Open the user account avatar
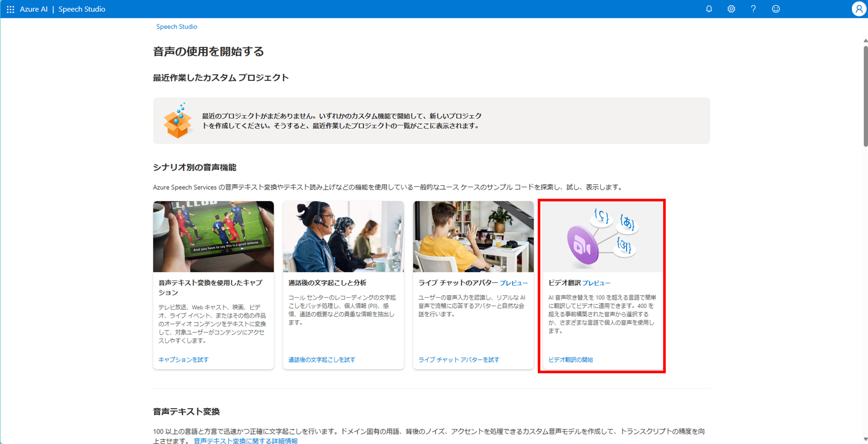Viewport: 868px width, 444px height. [x=859, y=9]
